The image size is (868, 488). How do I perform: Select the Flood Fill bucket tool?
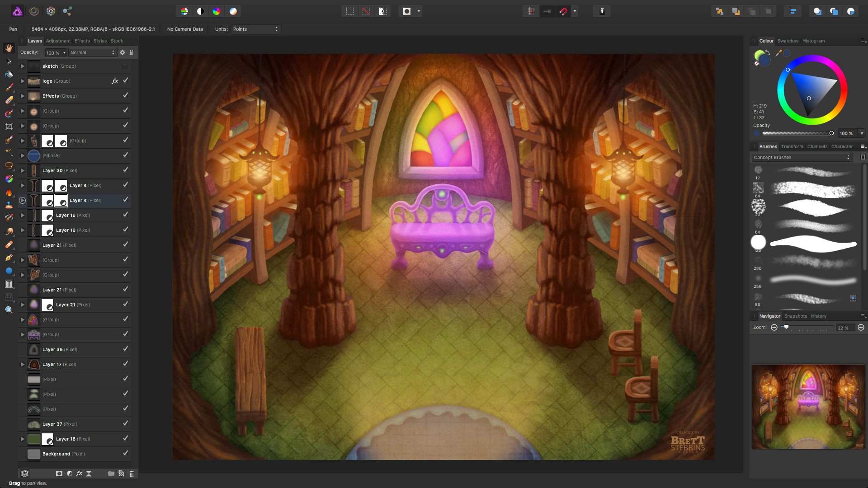coord(9,74)
